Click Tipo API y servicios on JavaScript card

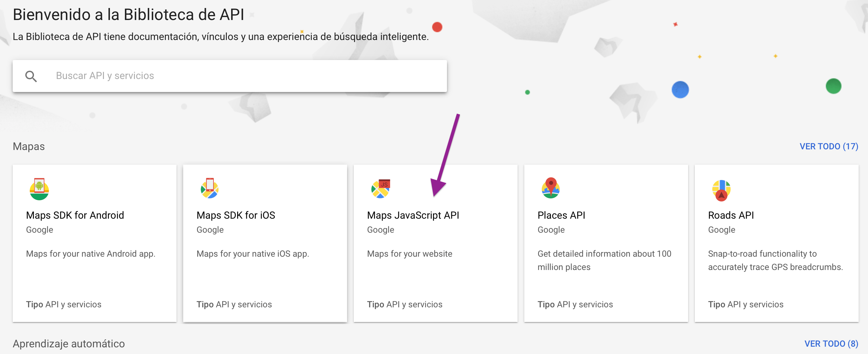pos(405,304)
